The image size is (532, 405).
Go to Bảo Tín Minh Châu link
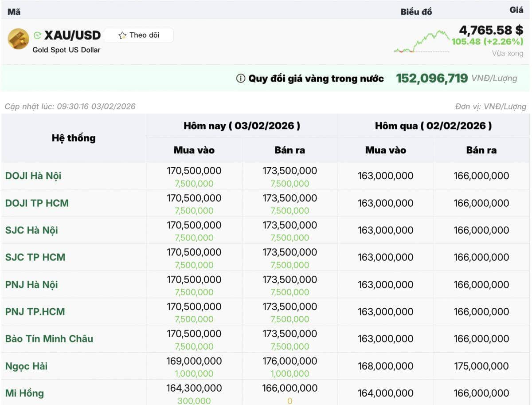pyautogui.click(x=49, y=338)
